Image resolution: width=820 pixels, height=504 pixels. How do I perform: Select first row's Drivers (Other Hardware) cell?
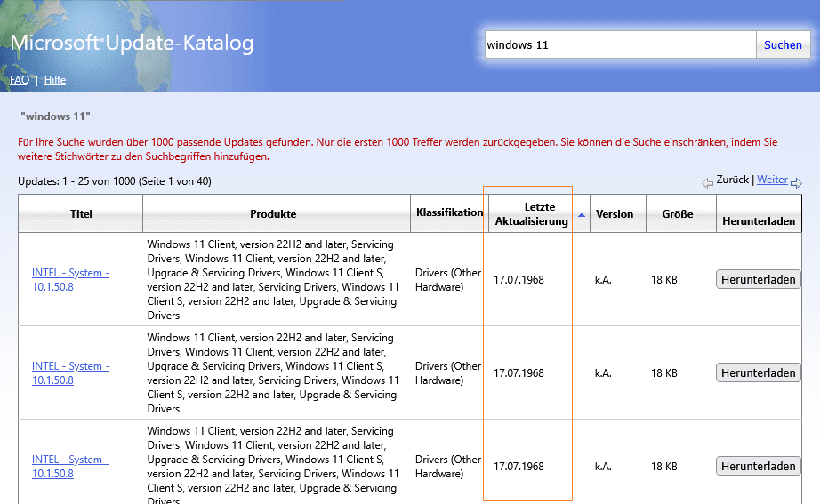coord(448,280)
